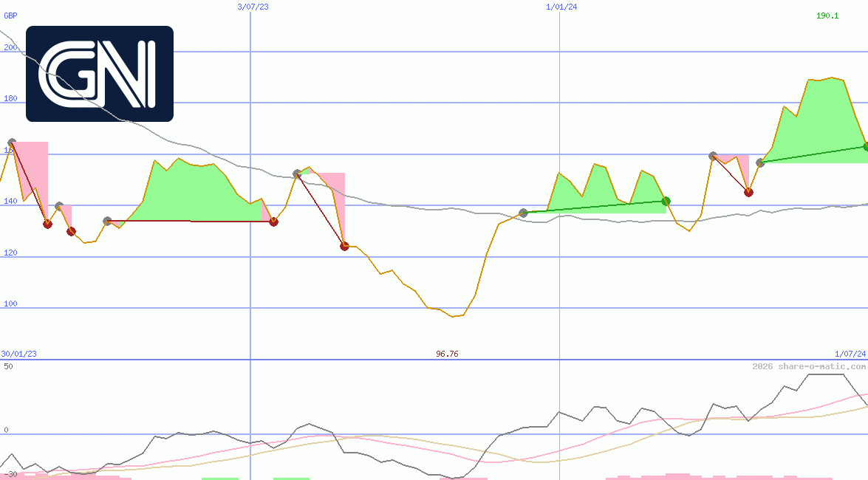Click the 200 price axis label
This screenshot has height=480, width=868.
[x=10, y=47]
